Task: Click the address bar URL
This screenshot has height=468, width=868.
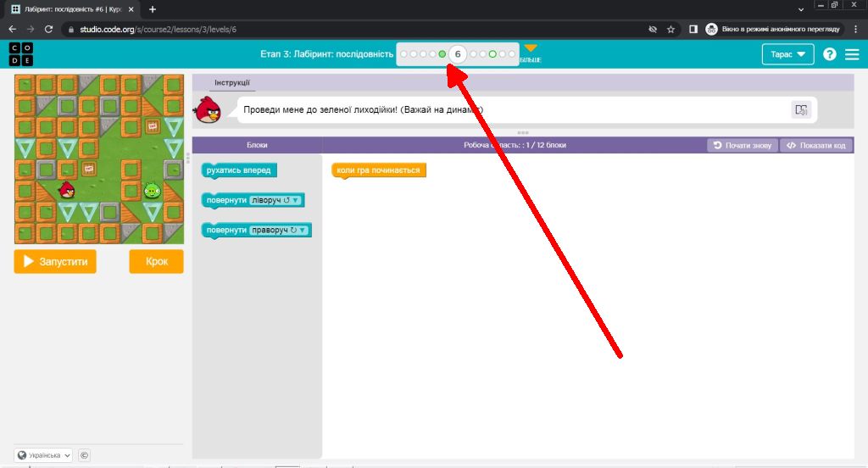Action: [158, 30]
